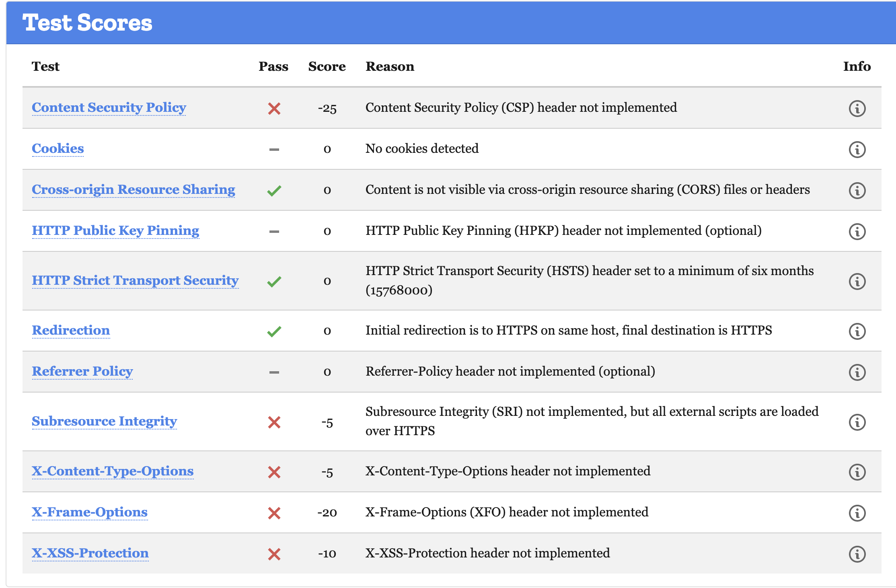Show info for Redirection test

857,331
